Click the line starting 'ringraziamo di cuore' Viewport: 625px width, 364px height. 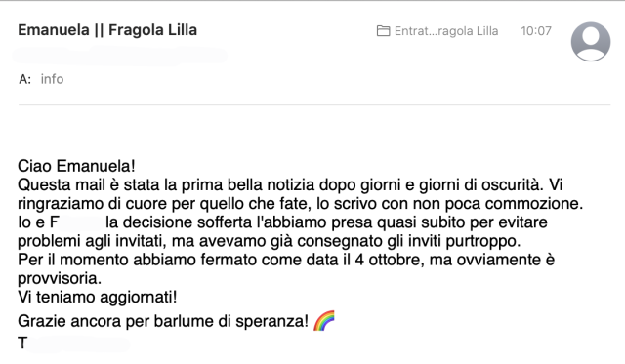click(301, 204)
